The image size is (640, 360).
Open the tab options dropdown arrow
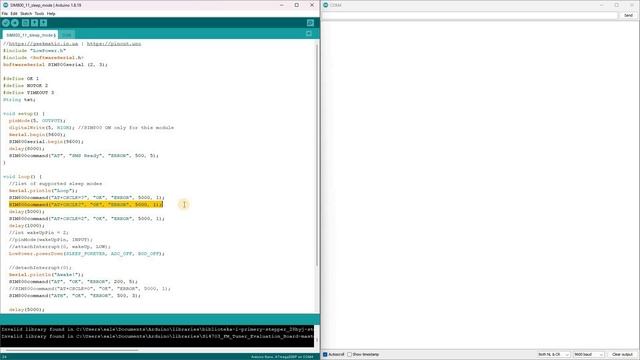tap(309, 33)
